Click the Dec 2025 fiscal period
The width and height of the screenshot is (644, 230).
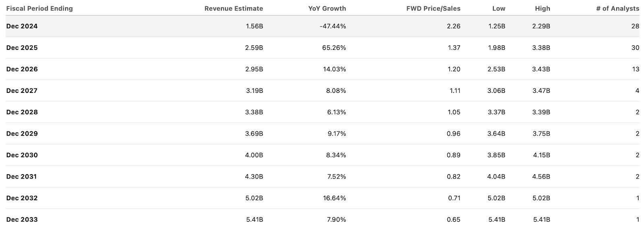coord(22,48)
